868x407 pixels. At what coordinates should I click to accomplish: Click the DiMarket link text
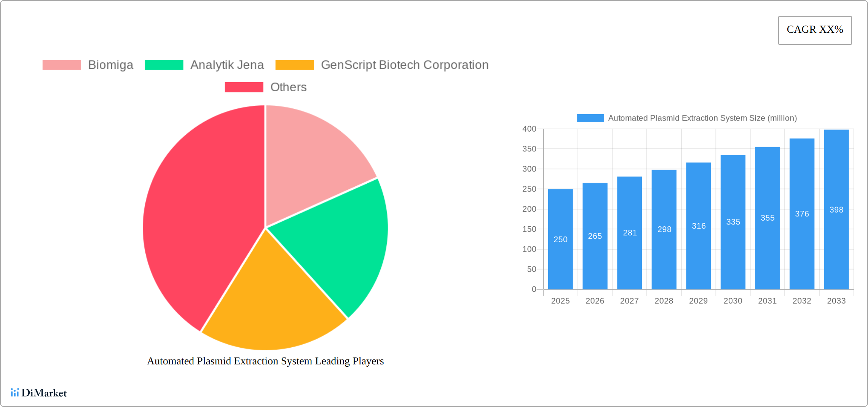(44, 393)
